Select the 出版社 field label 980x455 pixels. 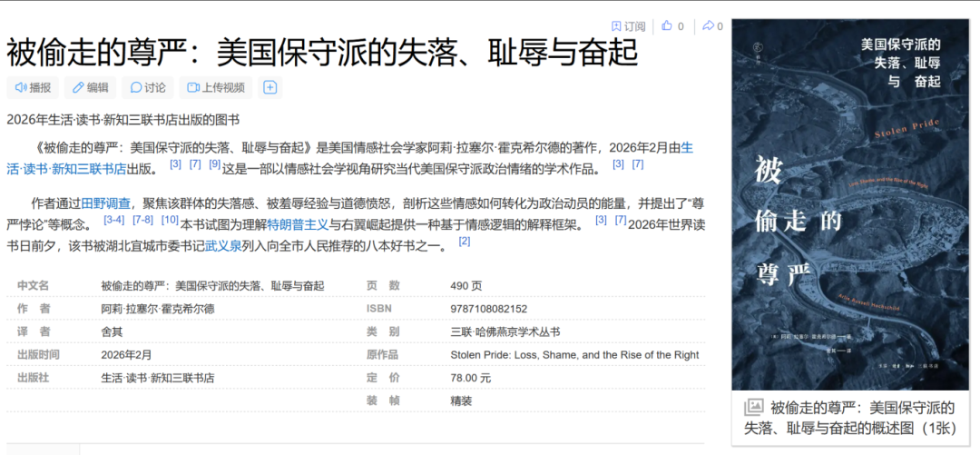pos(34,378)
